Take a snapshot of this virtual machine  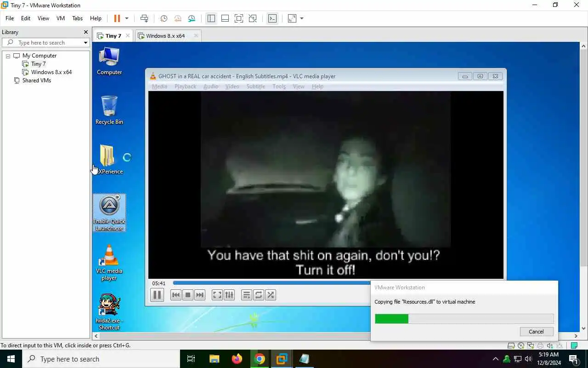click(x=164, y=18)
